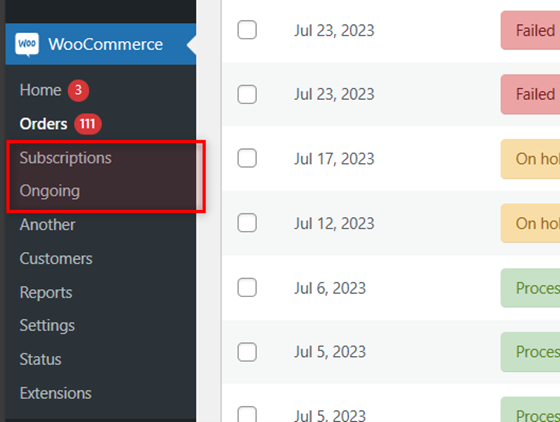Select the Jul 6, 2023 order checkbox
Image resolution: width=560 pixels, height=422 pixels.
tap(247, 287)
